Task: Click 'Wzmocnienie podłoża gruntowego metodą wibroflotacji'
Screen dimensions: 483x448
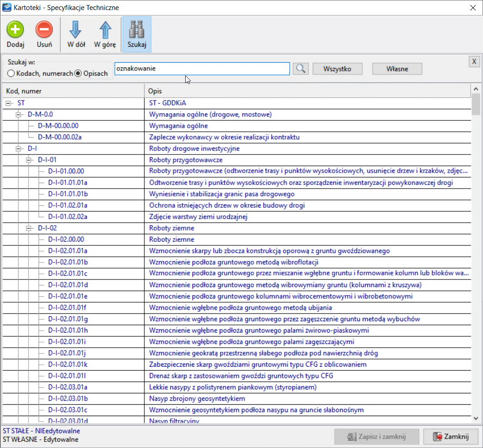Action: tap(234, 262)
